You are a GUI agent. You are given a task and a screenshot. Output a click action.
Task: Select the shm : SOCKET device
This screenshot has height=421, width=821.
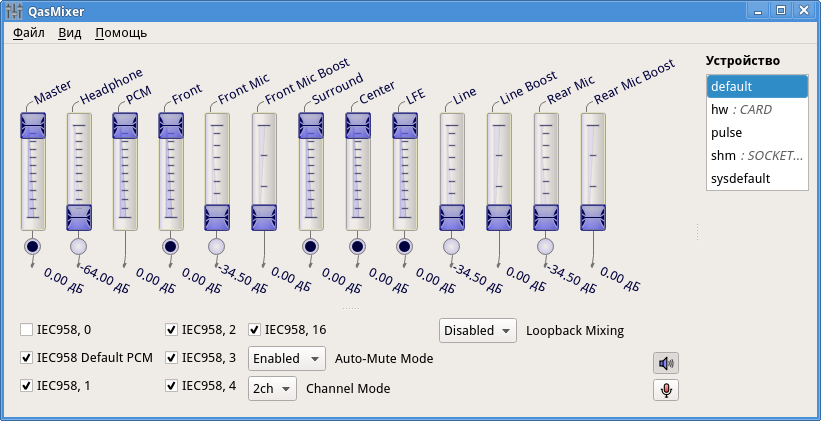(x=757, y=156)
